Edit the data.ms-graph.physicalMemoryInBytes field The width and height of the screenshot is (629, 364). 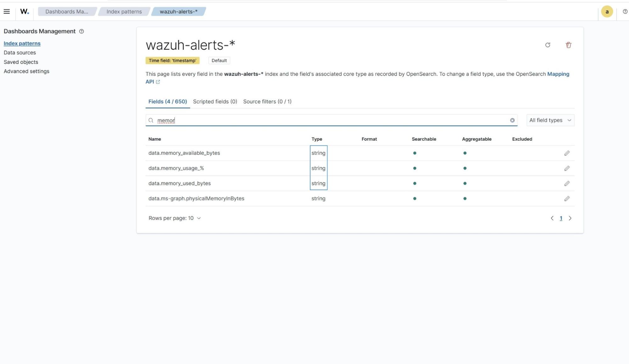pyautogui.click(x=567, y=199)
